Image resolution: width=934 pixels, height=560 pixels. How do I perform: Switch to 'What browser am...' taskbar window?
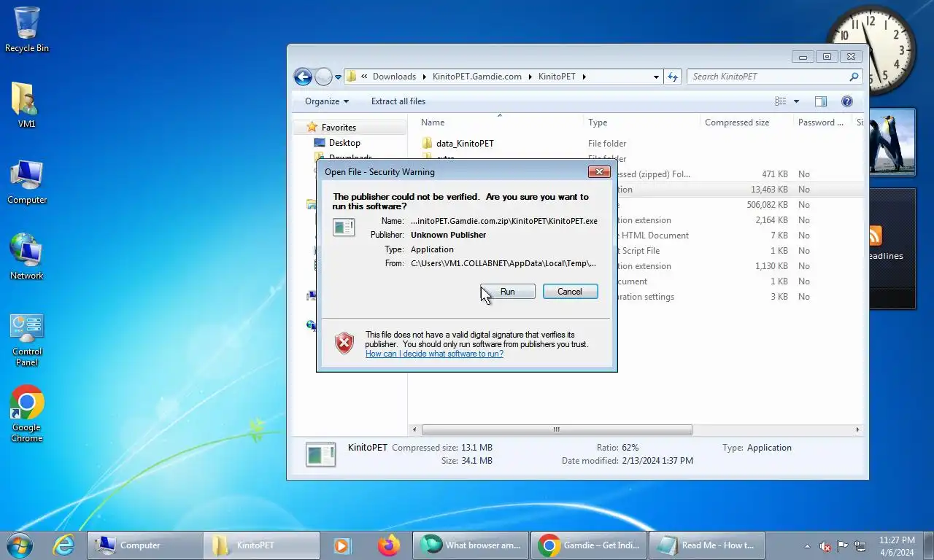(x=470, y=545)
